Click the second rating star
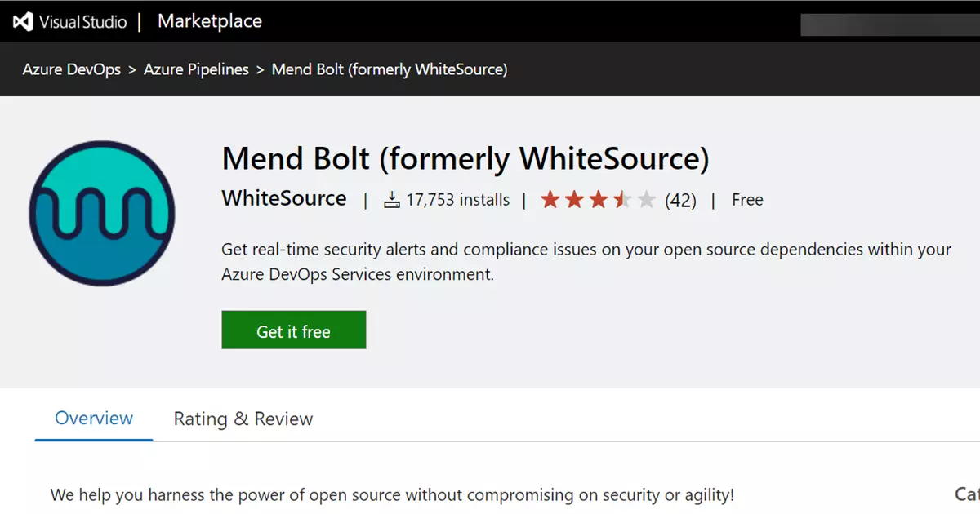 pos(574,200)
